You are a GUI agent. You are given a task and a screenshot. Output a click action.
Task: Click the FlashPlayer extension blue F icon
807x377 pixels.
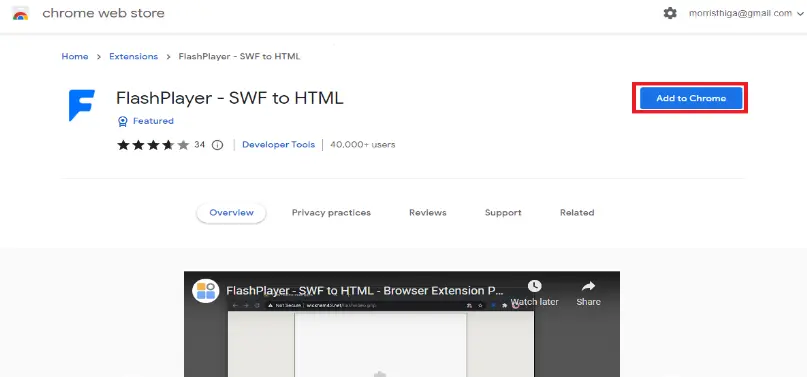[x=82, y=105]
